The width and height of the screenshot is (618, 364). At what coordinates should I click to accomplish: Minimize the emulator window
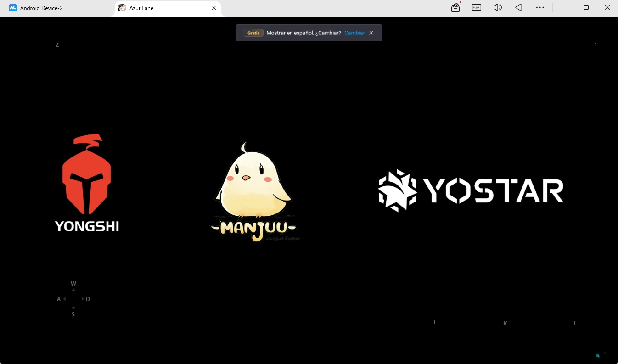click(x=565, y=7)
